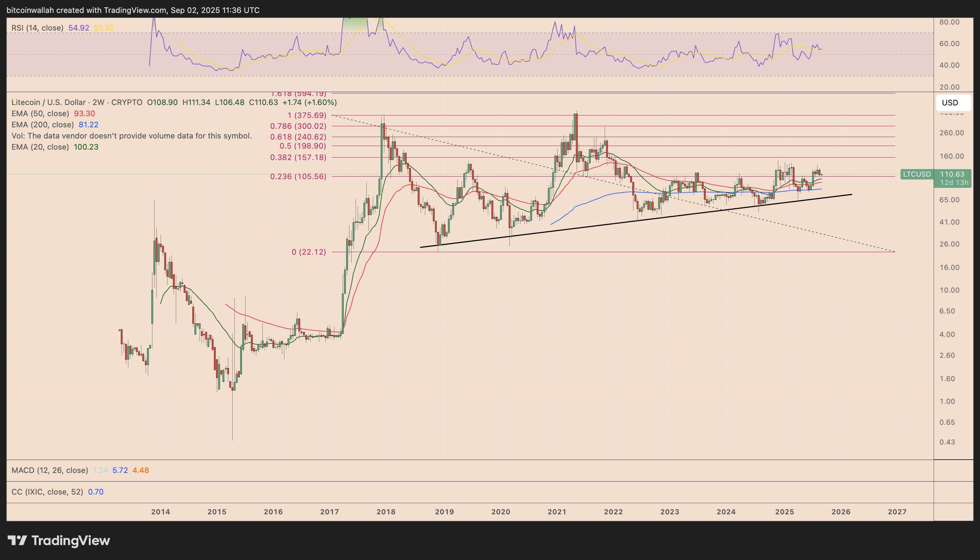Click the MACD (12, 26, close) label
The image size is (980, 560).
click(x=50, y=470)
